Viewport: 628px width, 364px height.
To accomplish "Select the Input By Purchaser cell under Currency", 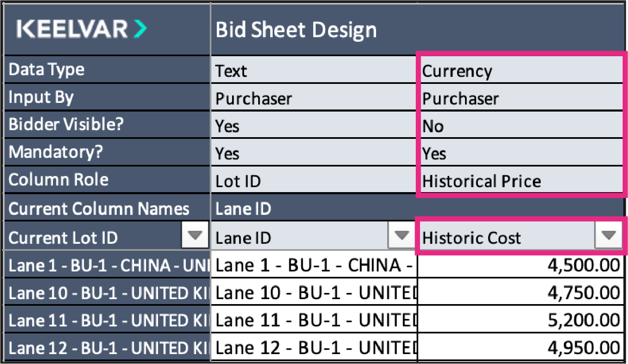I will pyautogui.click(x=521, y=98).
